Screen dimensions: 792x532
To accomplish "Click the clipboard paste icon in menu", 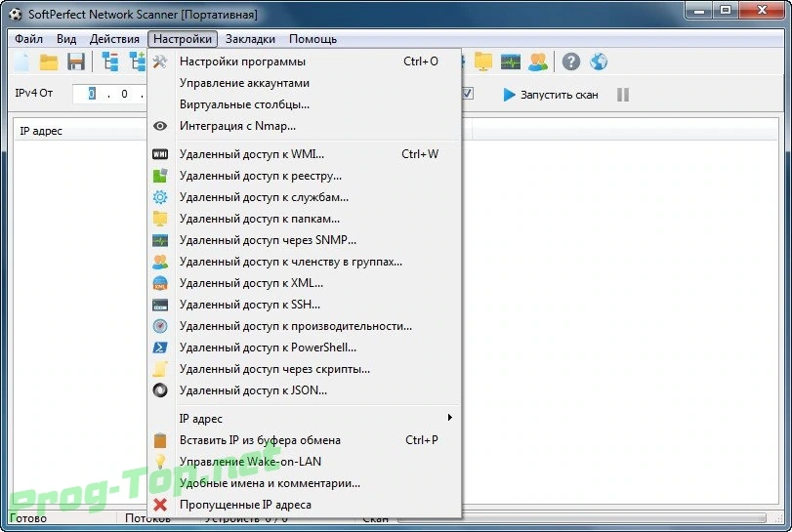I will pyautogui.click(x=160, y=440).
